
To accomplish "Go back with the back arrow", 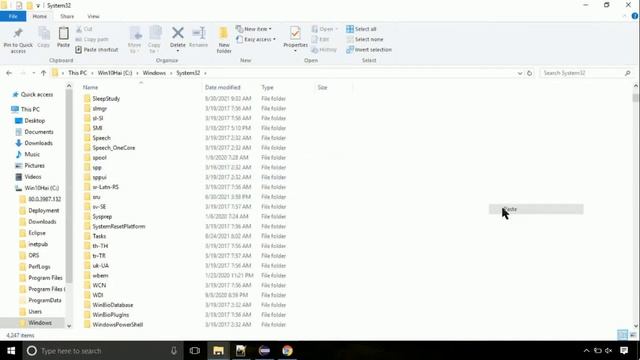I will point(9,73).
